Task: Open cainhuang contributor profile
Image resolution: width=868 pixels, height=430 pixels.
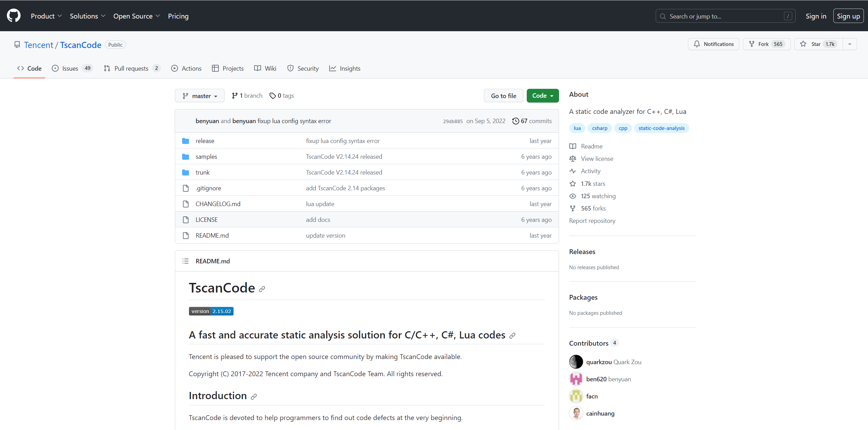Action: click(x=600, y=414)
